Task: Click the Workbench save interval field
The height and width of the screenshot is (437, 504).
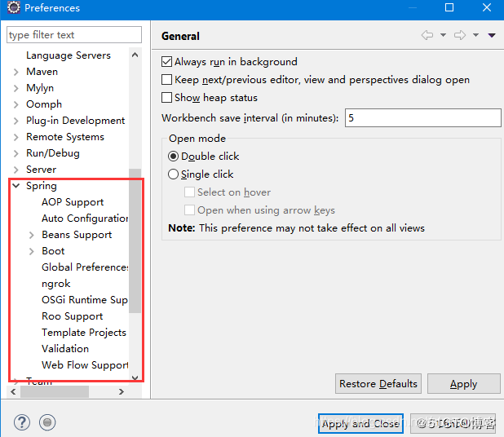Action: pos(423,118)
